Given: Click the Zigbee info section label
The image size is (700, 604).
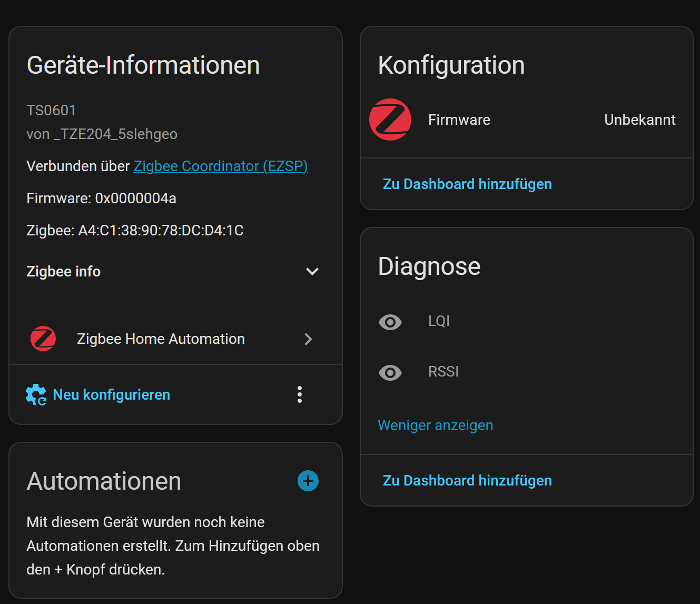Looking at the screenshot, I should 64,272.
